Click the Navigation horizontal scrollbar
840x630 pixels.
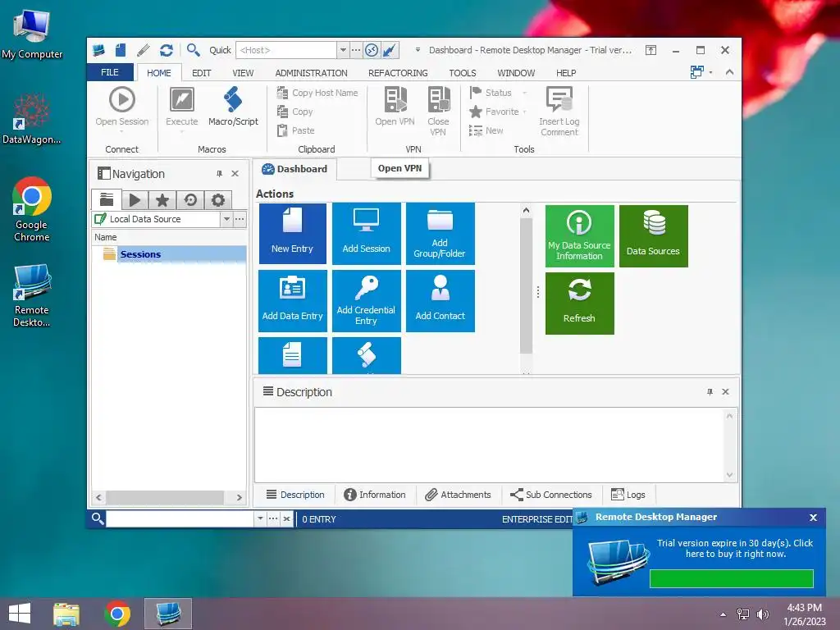point(164,497)
